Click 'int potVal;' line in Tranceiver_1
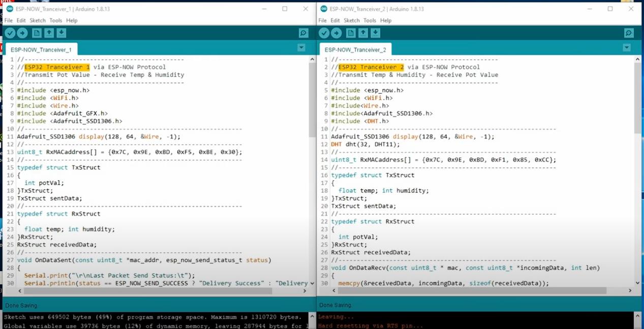The width and height of the screenshot is (644, 329). (44, 183)
